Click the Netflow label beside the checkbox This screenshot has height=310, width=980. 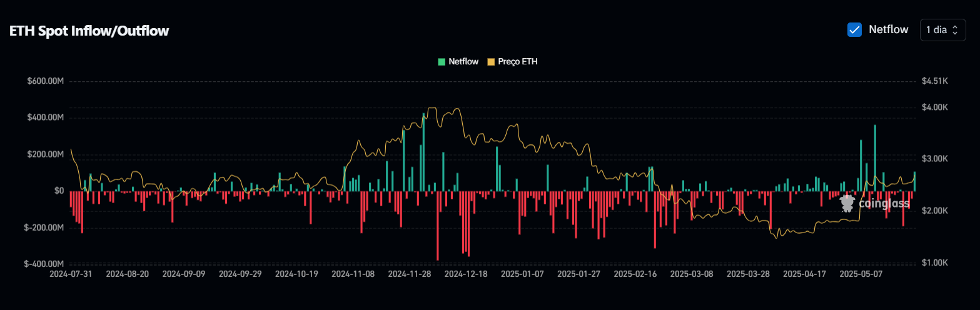pos(888,29)
